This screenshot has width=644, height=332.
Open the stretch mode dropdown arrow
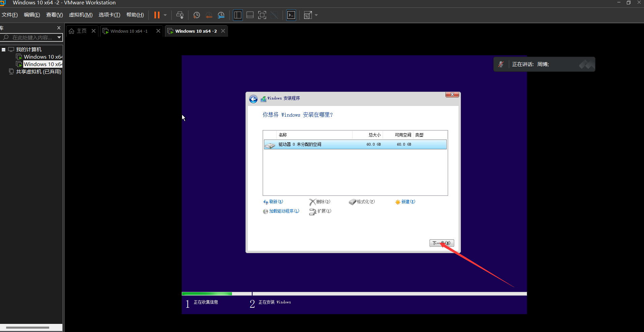tap(316, 15)
